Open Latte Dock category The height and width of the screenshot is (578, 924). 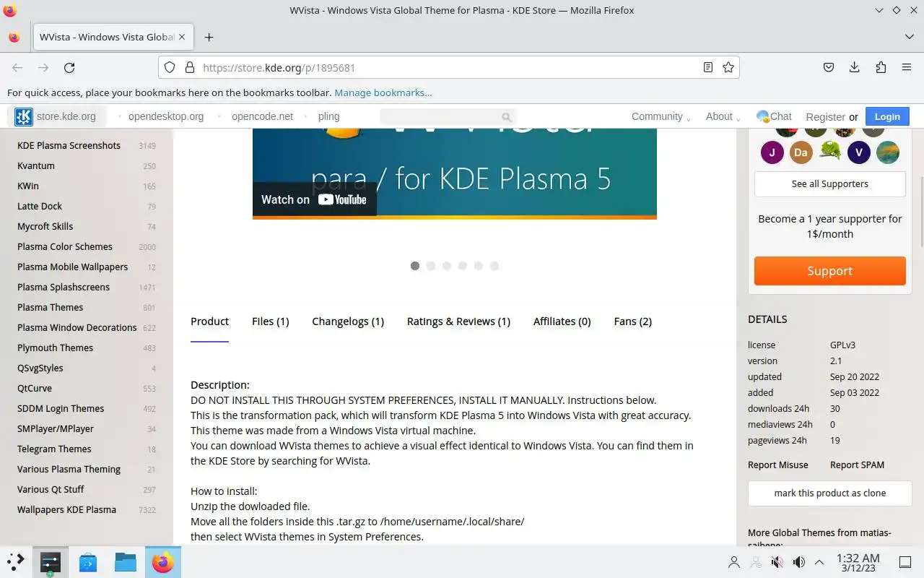point(40,206)
